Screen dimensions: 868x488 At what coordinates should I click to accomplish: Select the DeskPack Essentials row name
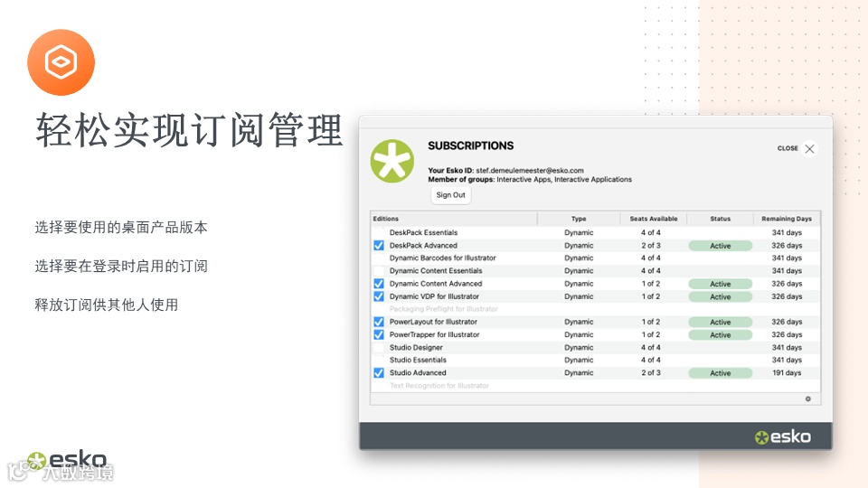[x=423, y=233]
